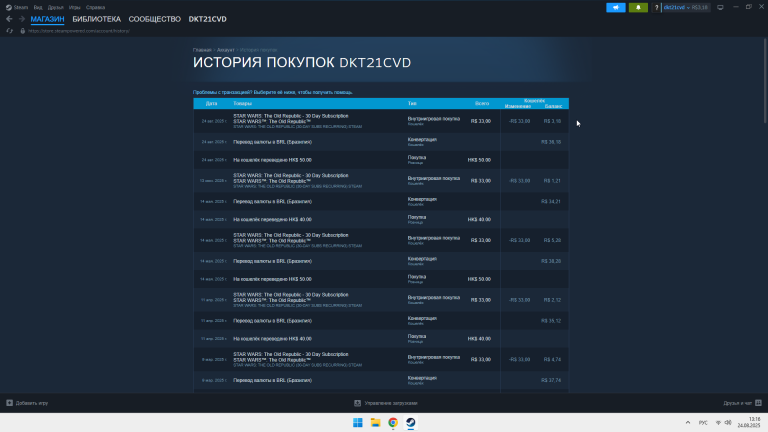Open purchase row with balance R$ 4,74
The image size is (768, 432).
[x=381, y=360]
